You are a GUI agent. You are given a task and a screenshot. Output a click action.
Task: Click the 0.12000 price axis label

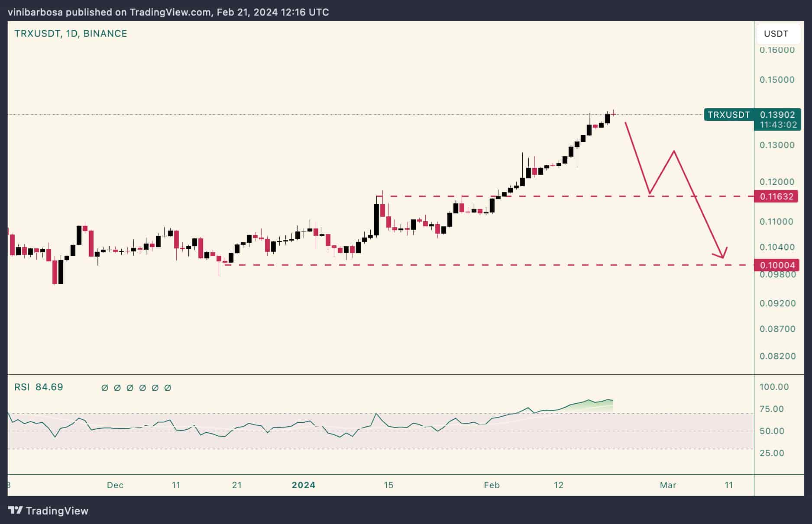pos(777,182)
